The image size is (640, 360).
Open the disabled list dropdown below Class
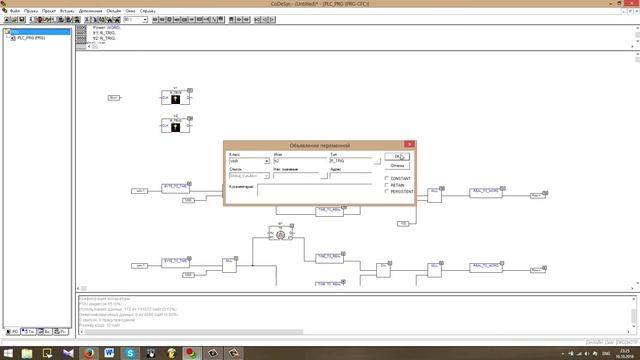(267, 176)
